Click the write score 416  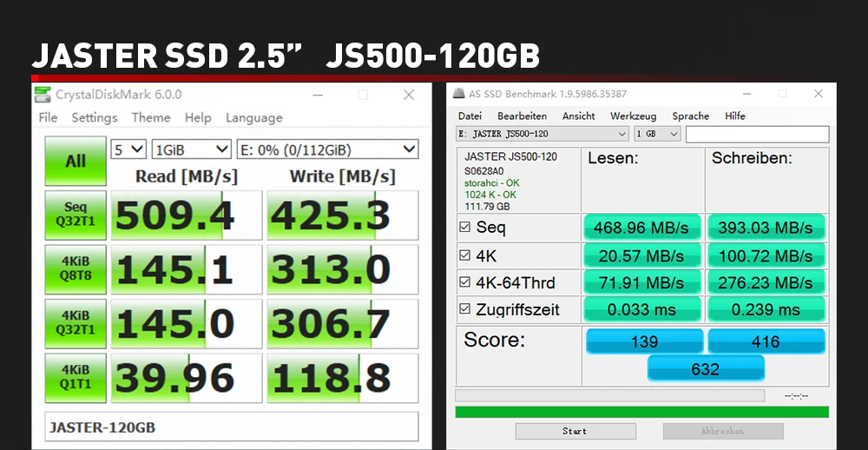(766, 341)
